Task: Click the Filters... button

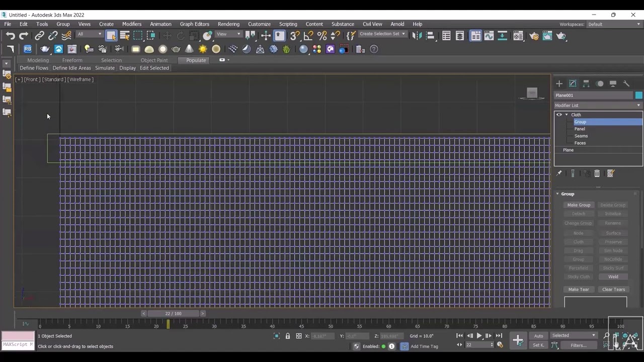Action: 579,345
